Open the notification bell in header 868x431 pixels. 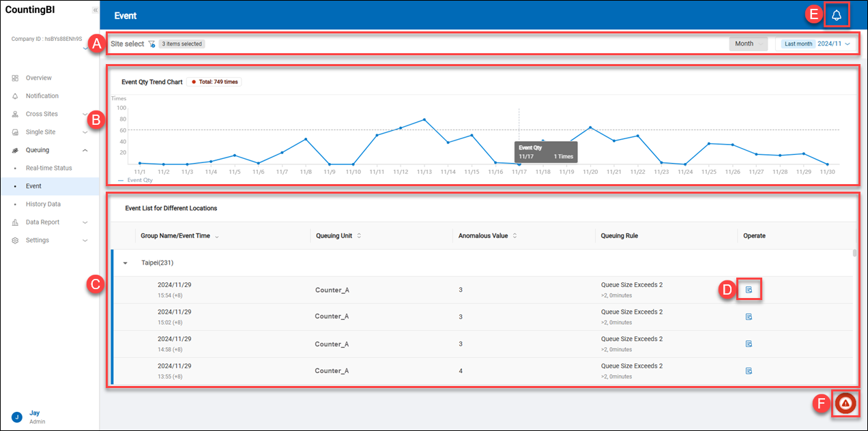837,16
